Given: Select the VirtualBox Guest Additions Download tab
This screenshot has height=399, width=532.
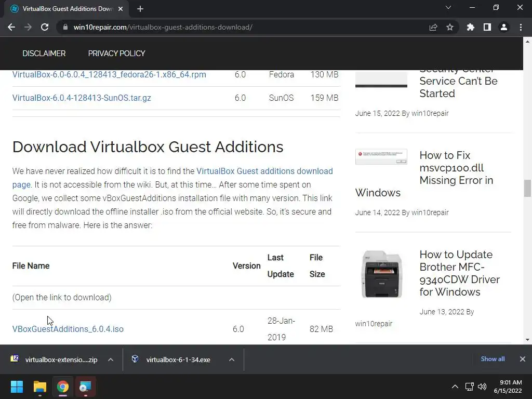Looking at the screenshot, I should pos(66,9).
